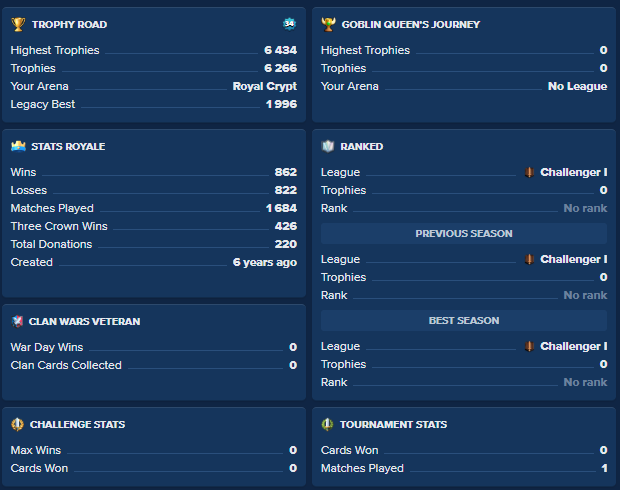Click the Best Season No rank value
This screenshot has height=490, width=620.
585,382
